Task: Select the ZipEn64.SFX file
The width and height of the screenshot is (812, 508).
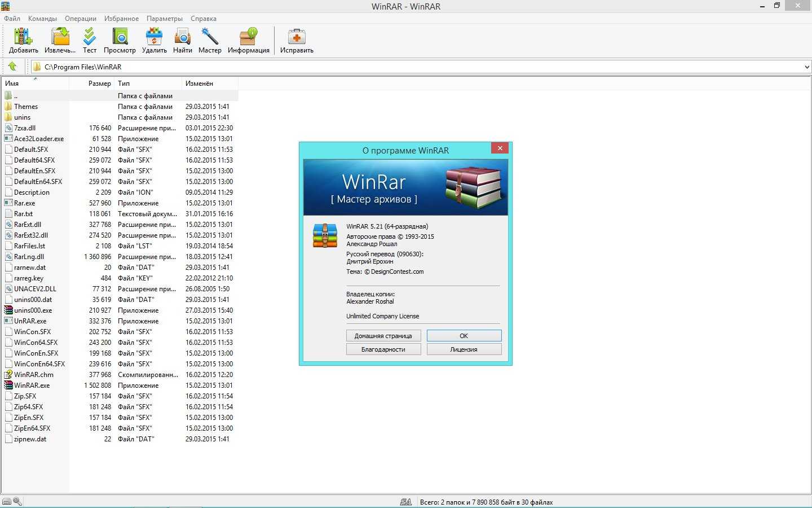Action: coord(32,428)
